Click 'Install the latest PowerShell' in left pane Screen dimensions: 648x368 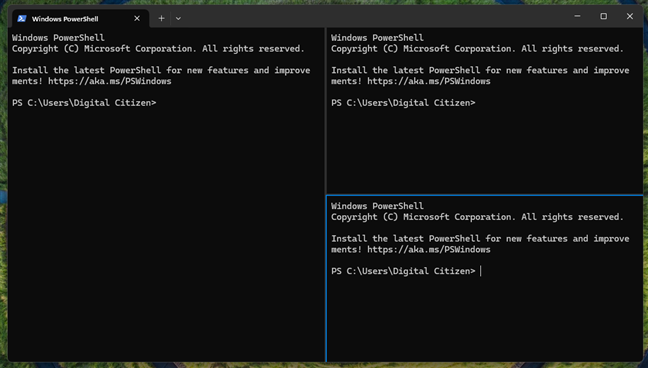(x=86, y=70)
